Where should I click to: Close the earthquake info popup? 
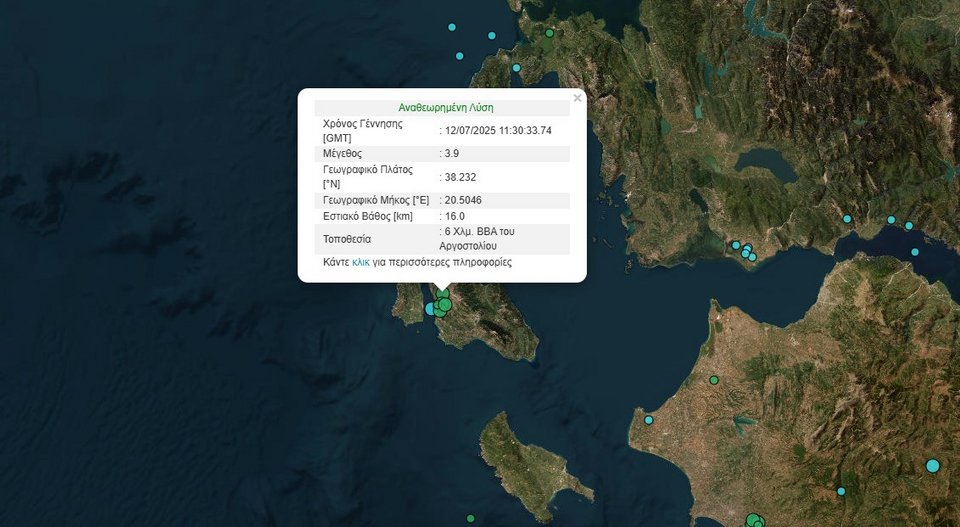tap(577, 99)
